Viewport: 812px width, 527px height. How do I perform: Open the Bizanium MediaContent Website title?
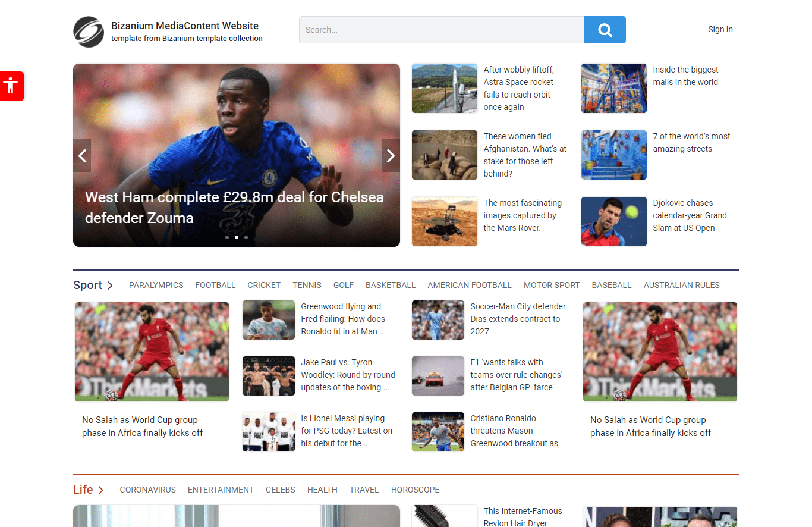(185, 26)
